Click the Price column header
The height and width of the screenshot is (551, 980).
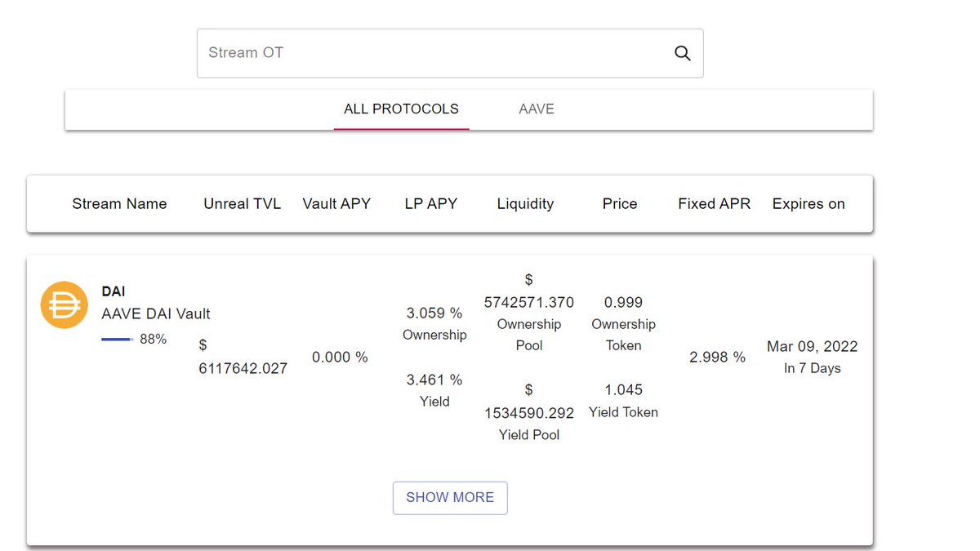(x=620, y=204)
